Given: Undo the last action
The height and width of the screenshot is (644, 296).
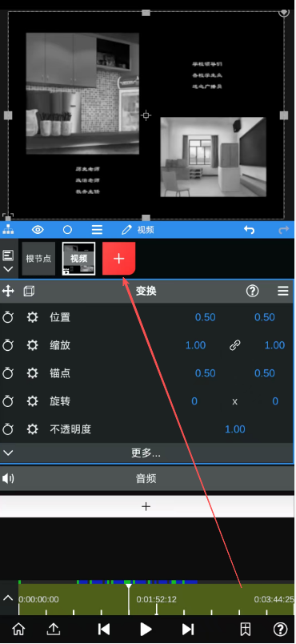Looking at the screenshot, I should (x=250, y=230).
